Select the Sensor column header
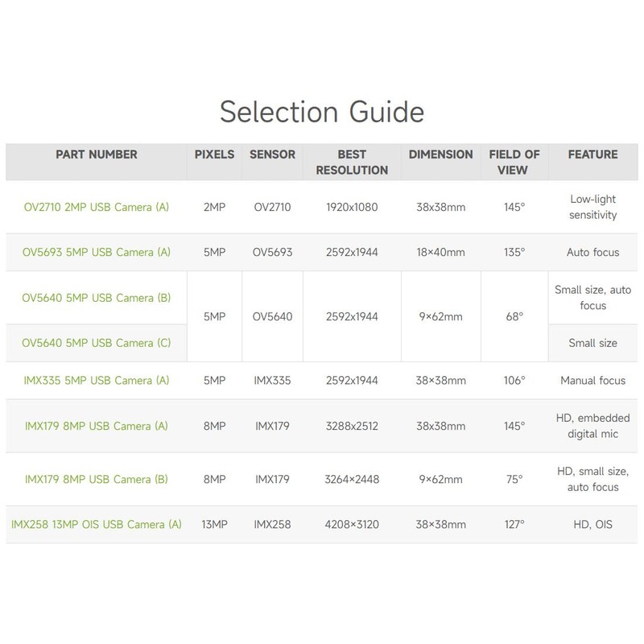 [272, 155]
